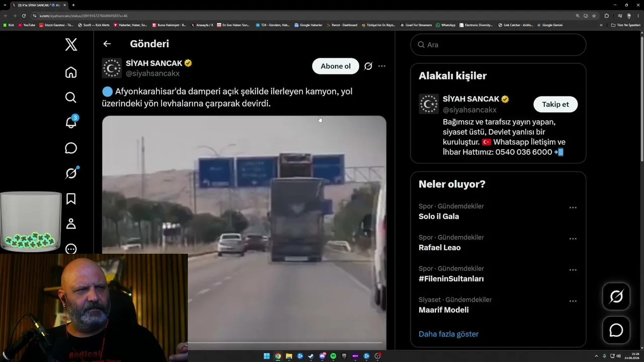Viewport: 644px width, 362px height.
Task: Select the SİYAH SANCAK X tab
Action: pyautogui.click(x=39, y=5)
